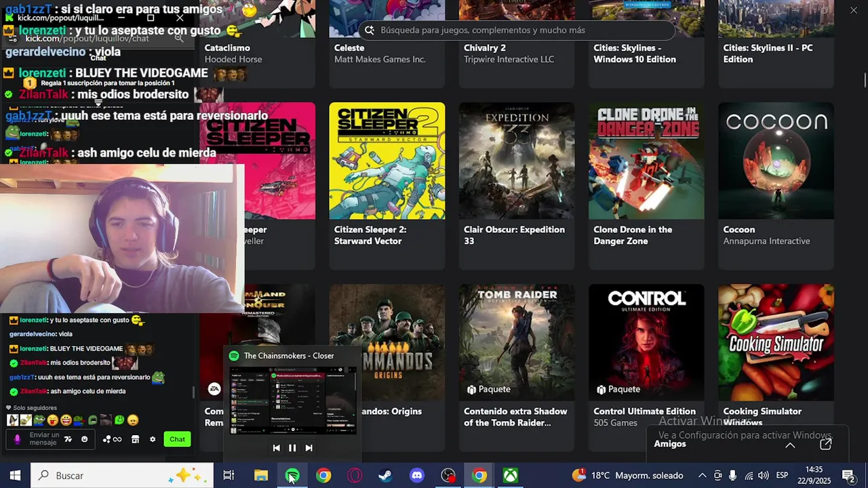Open the Xbox app taskbar icon

(x=511, y=476)
